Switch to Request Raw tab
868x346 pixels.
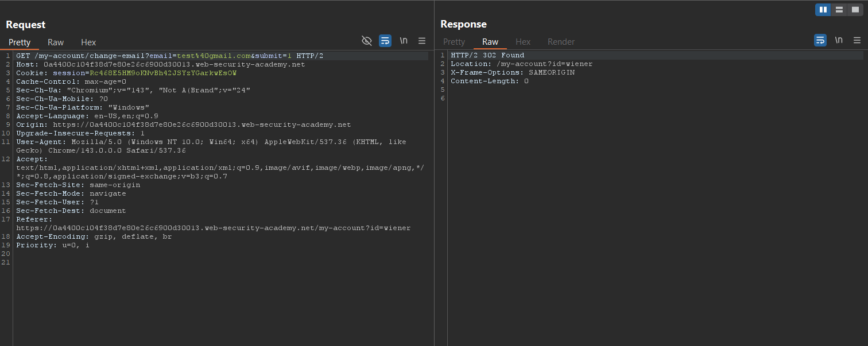56,42
